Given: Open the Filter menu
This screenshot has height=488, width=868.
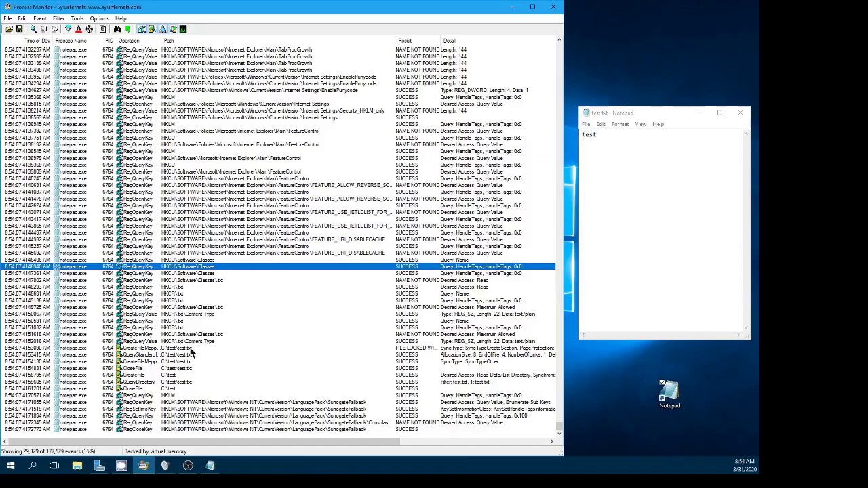Looking at the screenshot, I should 59,18.
